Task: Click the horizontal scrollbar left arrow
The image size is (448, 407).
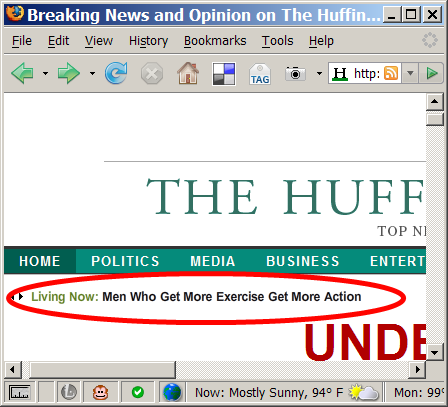Action: click(x=12, y=369)
